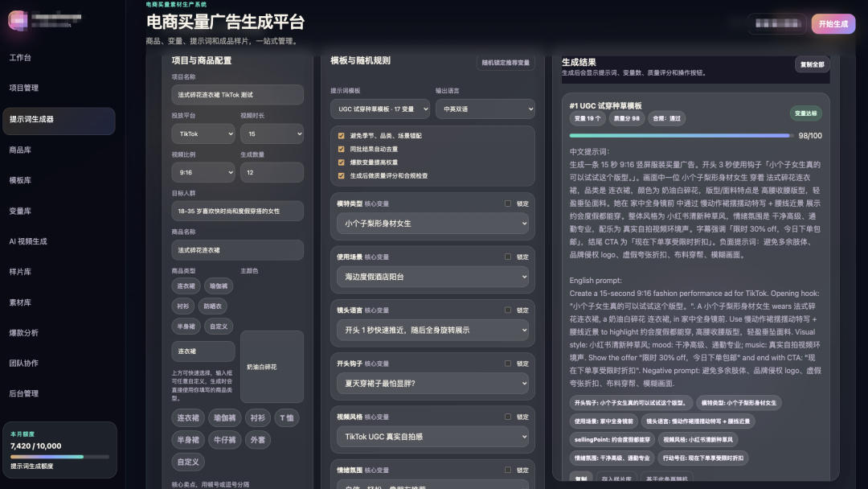Click the app logo in the sidebar
868x489 pixels.
(18, 20)
